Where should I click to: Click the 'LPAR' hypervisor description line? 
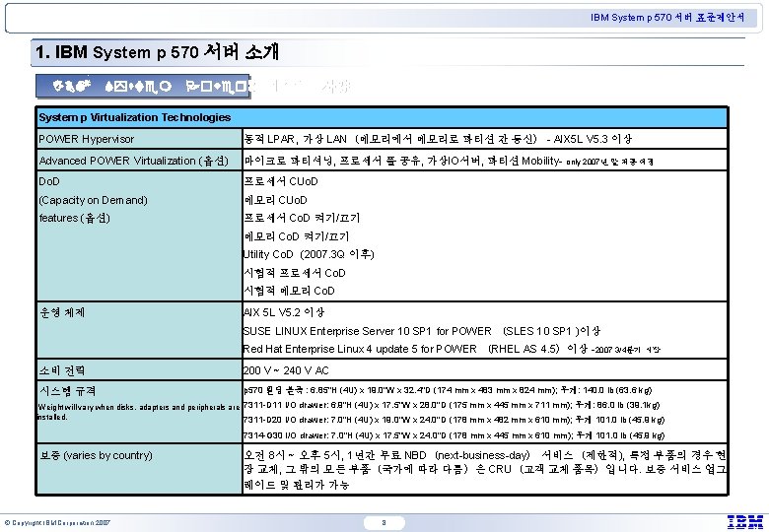(438, 139)
